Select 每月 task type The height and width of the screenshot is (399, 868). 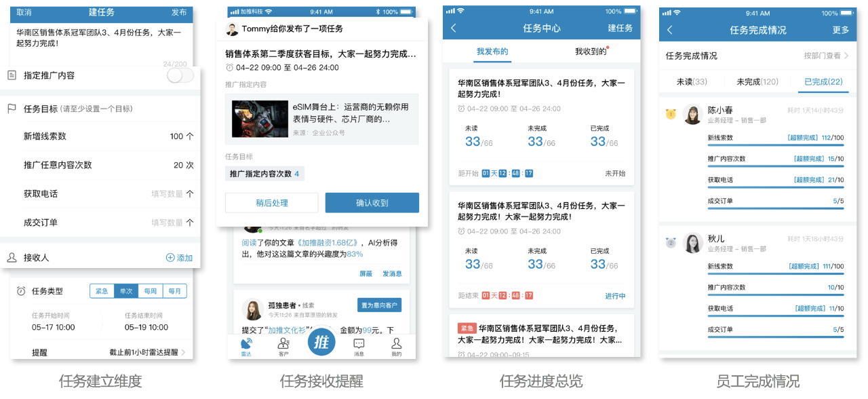pos(174,291)
